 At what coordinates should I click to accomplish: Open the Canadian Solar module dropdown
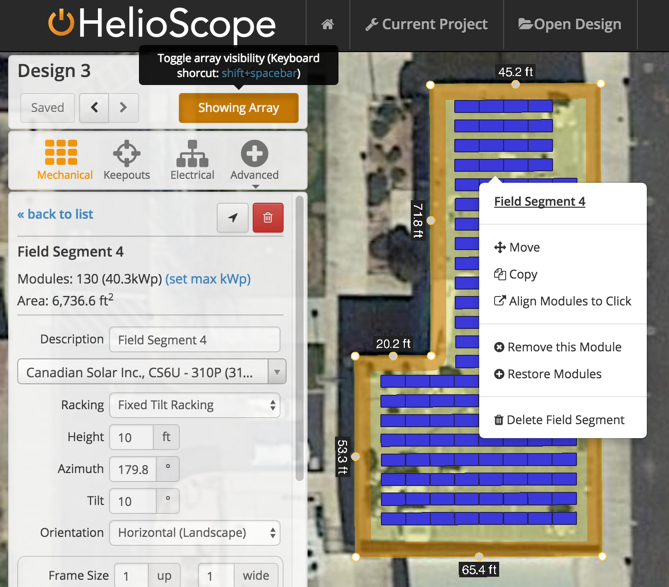[151, 372]
